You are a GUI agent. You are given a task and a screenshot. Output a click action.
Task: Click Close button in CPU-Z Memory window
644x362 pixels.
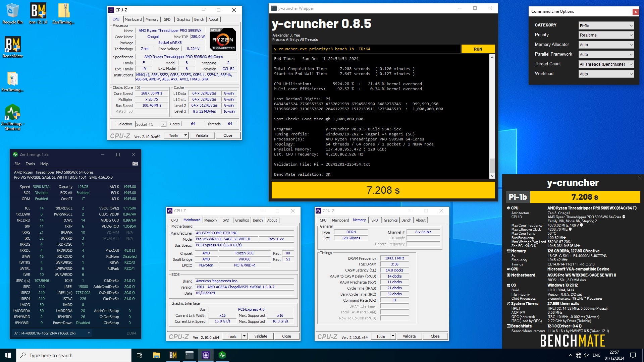435,336
